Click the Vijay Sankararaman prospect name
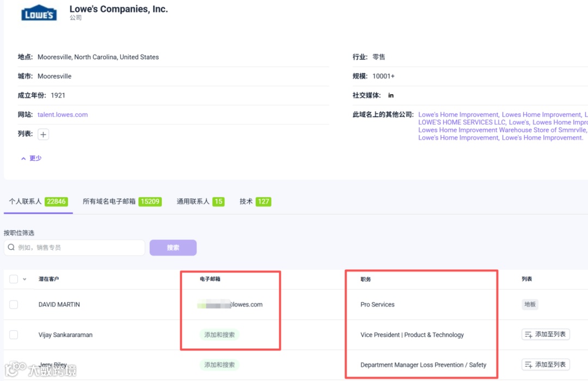Viewport: 588px width, 381px height. coord(65,335)
